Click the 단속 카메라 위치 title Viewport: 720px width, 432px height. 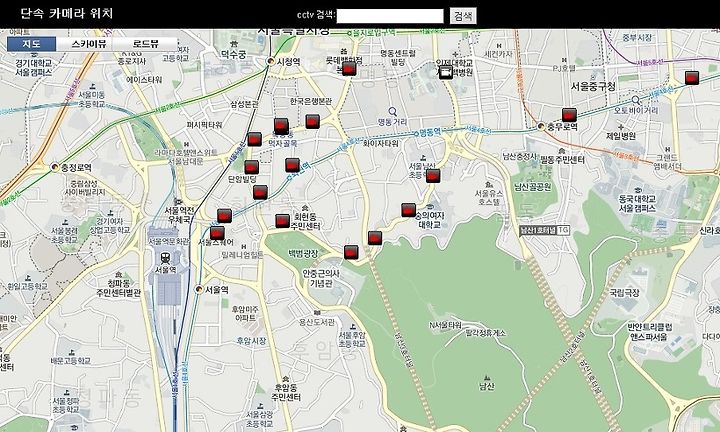click(67, 13)
